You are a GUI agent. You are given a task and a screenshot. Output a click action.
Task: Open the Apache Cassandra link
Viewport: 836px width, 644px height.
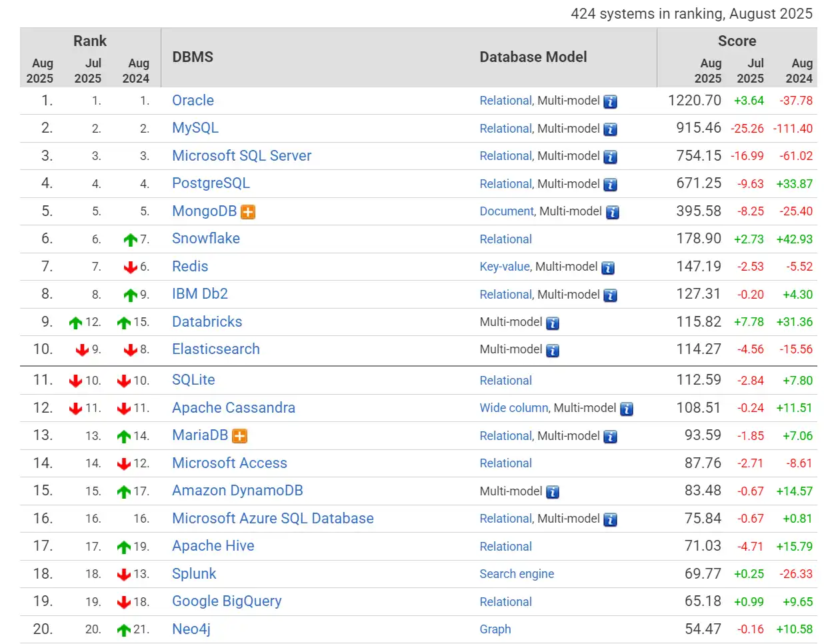233,408
